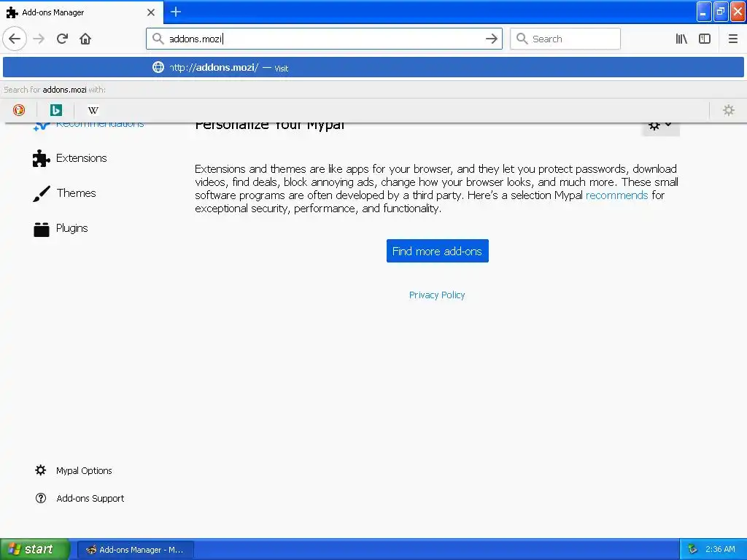The height and width of the screenshot is (560, 747).
Task: Click the Themes paintbrush icon
Action: coord(42,193)
